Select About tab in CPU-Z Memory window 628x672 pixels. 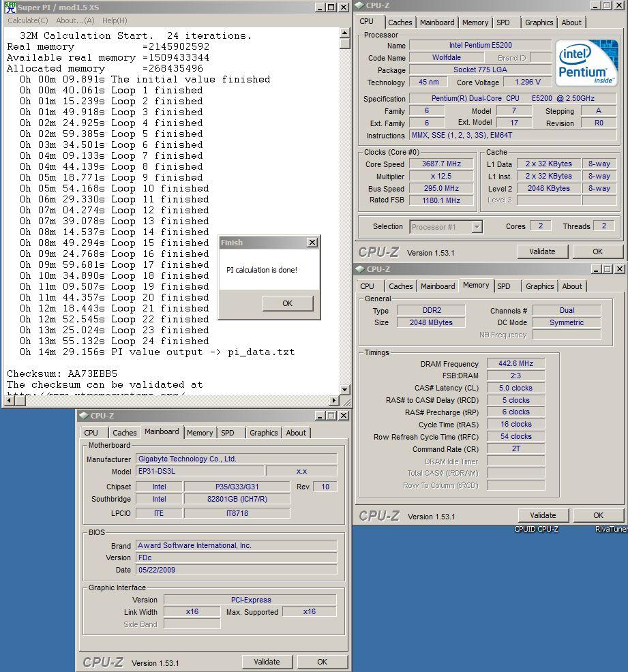572,286
